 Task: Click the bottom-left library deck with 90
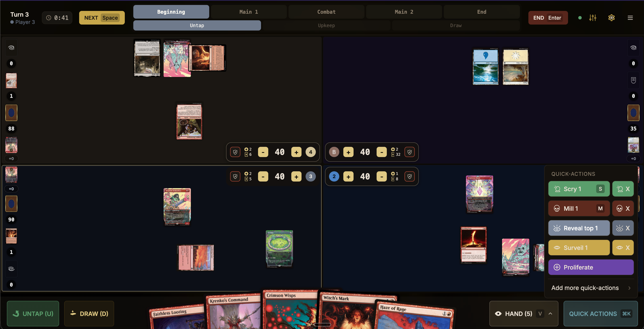(x=11, y=204)
